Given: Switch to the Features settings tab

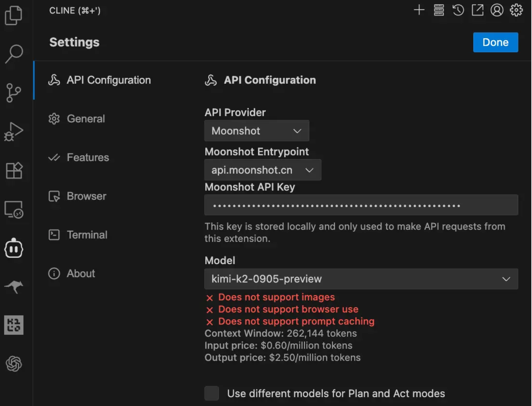Looking at the screenshot, I should click(x=87, y=158).
